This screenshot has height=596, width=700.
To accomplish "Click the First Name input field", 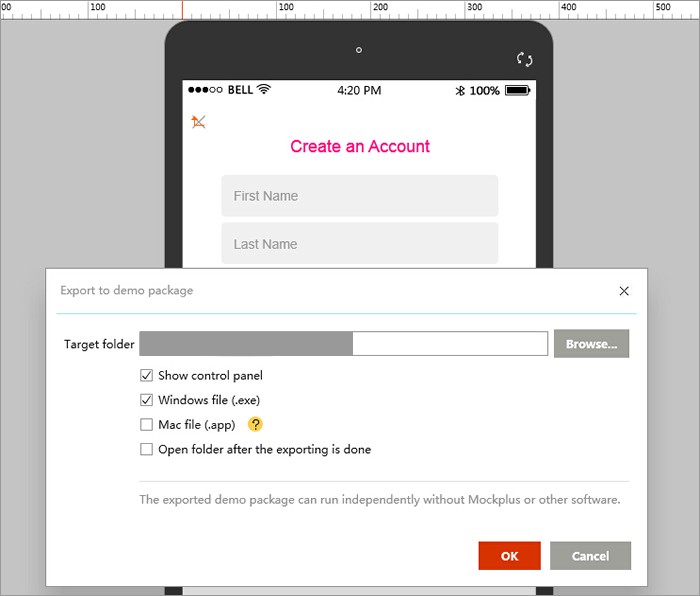I will click(360, 196).
